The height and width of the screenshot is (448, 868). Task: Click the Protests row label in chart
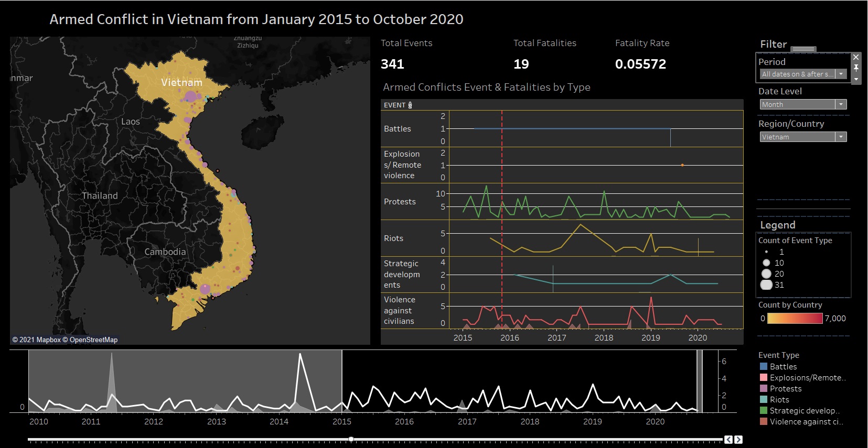pyautogui.click(x=400, y=202)
